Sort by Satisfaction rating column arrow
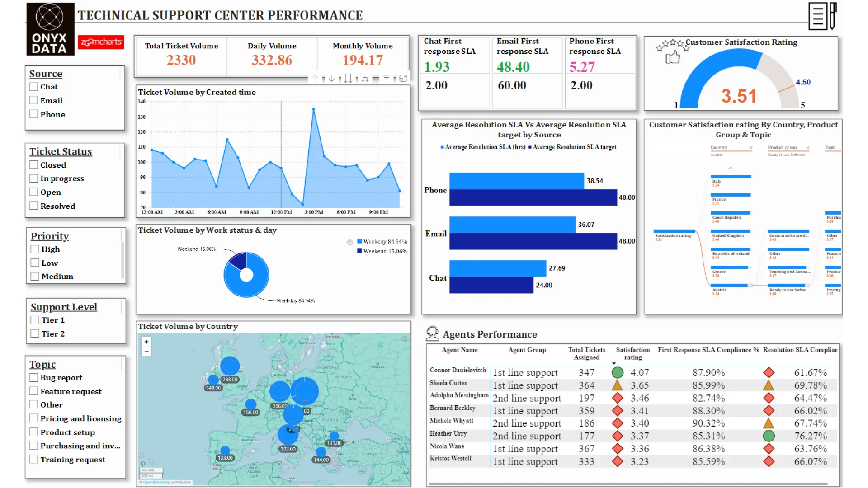Viewport: 868px width, 488px height. tap(614, 363)
